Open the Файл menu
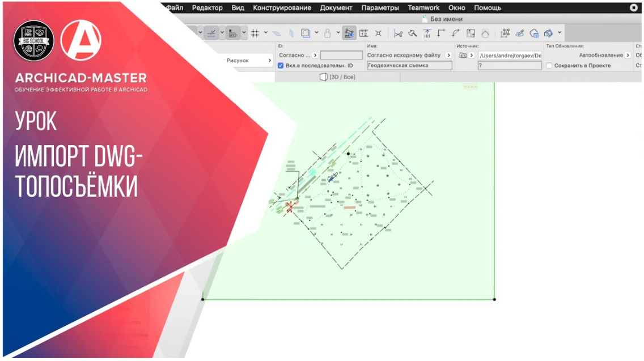 [175, 7]
